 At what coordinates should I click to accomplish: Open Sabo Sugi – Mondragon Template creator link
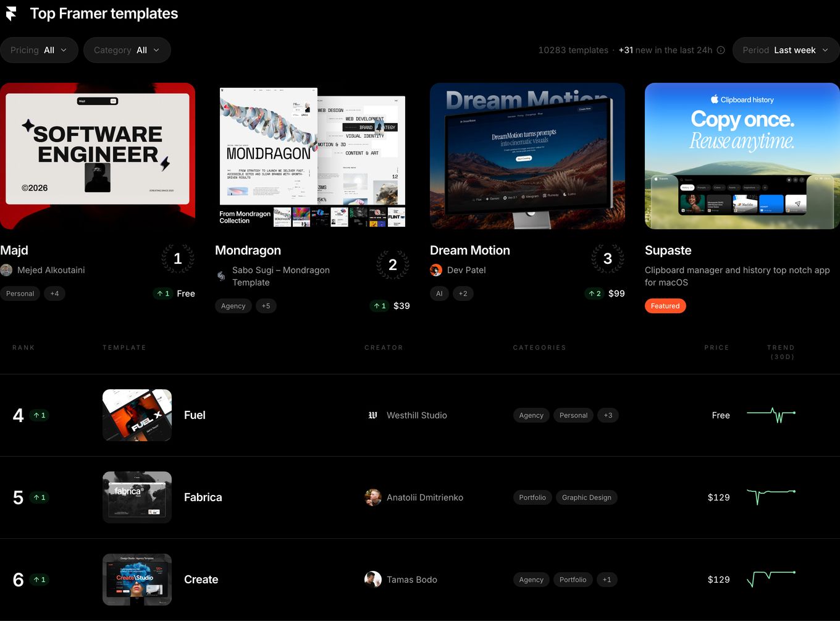(x=281, y=276)
